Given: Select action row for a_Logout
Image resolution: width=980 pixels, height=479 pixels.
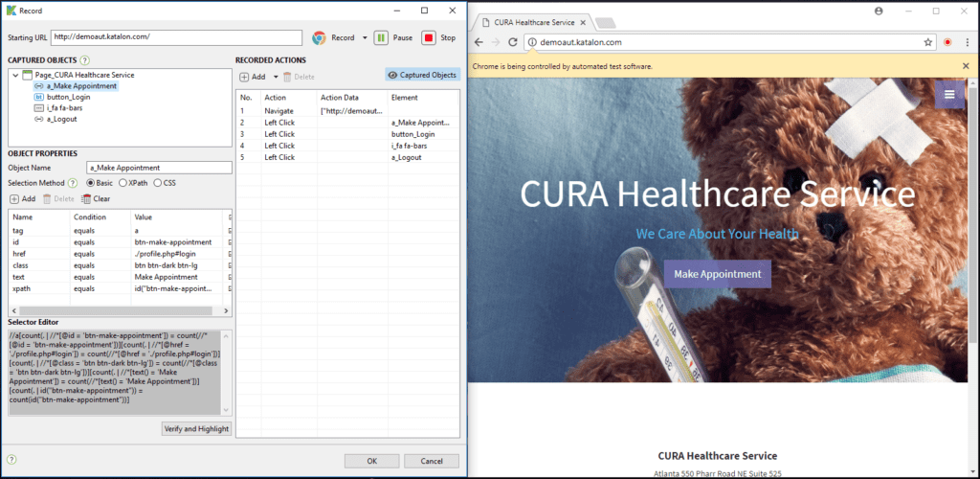Looking at the screenshot, I should pos(347,157).
